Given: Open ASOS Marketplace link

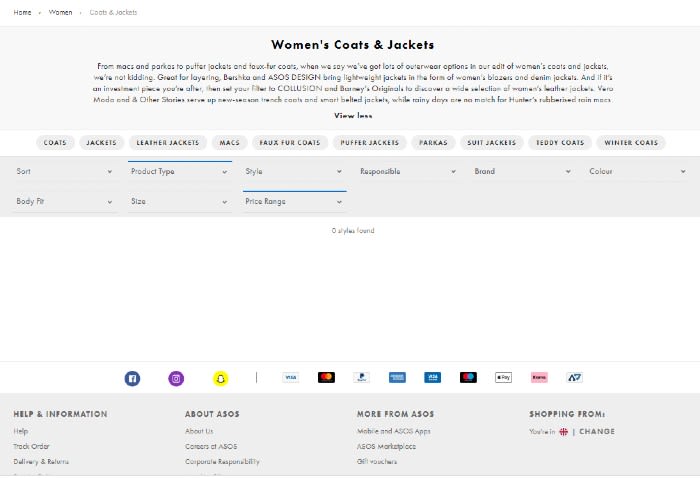Looking at the screenshot, I should point(386,446).
